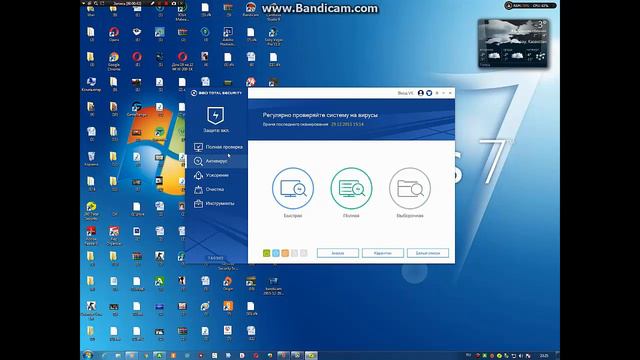
Task: Click the leftmost bottom button beside Карантин
Action: [x=338, y=253]
